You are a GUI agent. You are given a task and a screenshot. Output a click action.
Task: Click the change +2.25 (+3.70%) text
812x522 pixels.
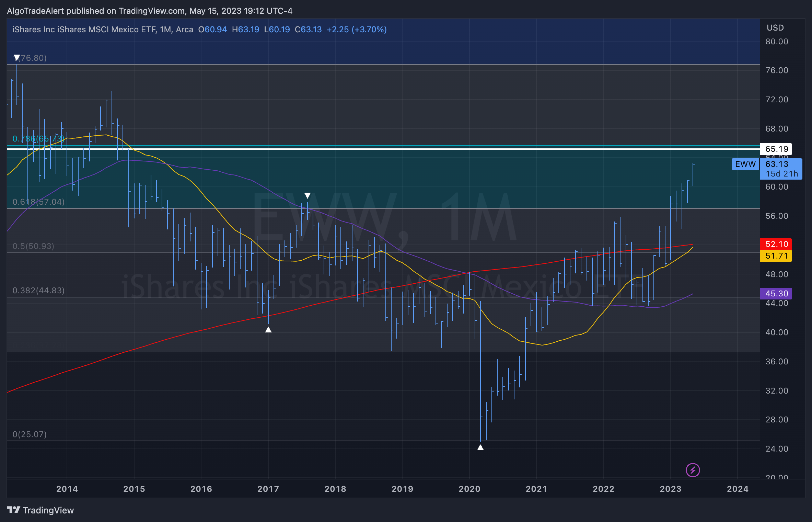coord(357,30)
